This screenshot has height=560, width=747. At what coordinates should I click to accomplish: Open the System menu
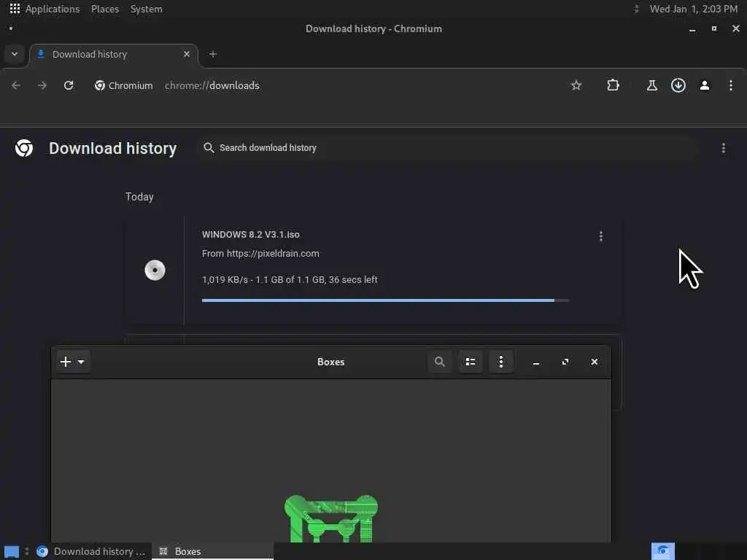146,9
